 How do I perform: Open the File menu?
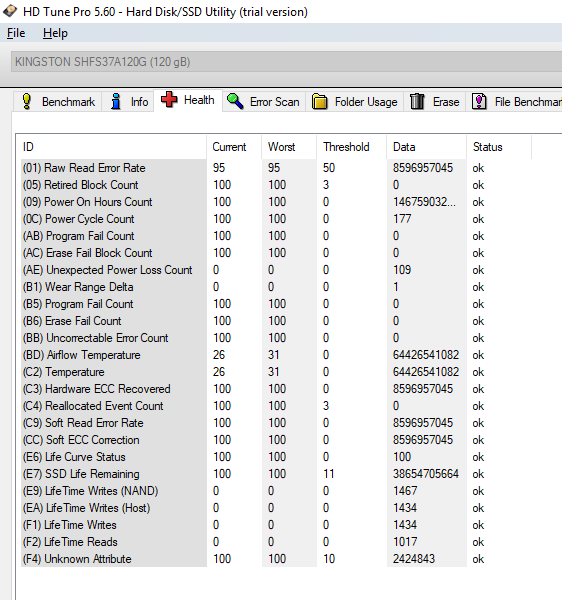16,33
